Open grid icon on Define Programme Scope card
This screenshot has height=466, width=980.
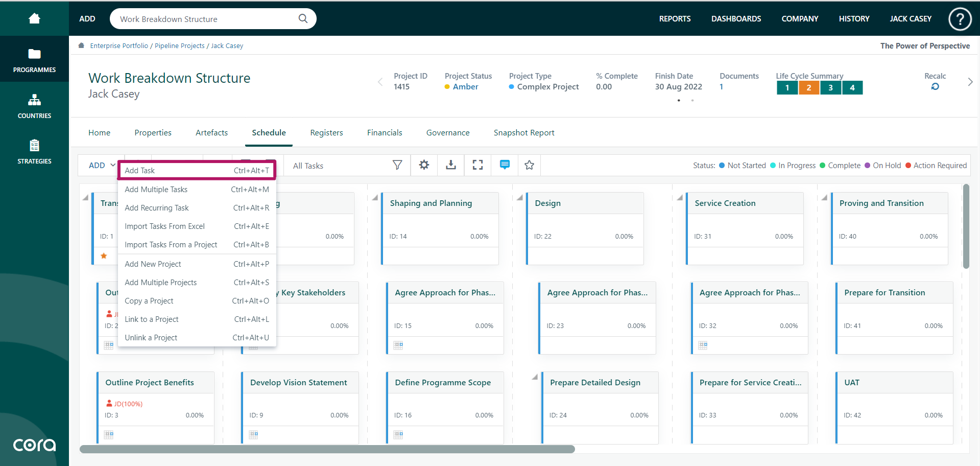tap(398, 435)
